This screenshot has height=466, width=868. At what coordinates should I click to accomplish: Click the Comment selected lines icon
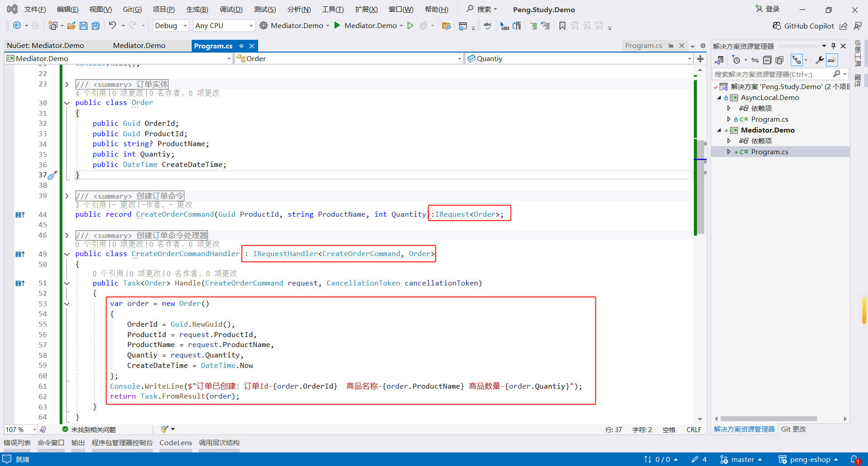533,26
